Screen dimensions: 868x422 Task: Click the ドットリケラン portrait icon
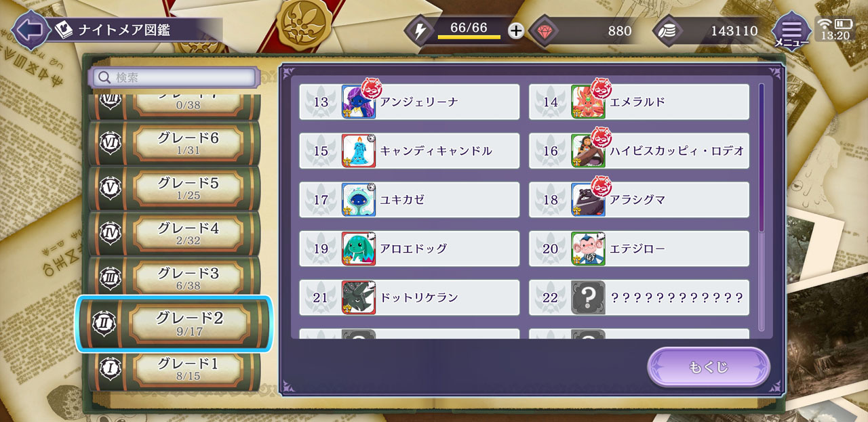pos(359,297)
